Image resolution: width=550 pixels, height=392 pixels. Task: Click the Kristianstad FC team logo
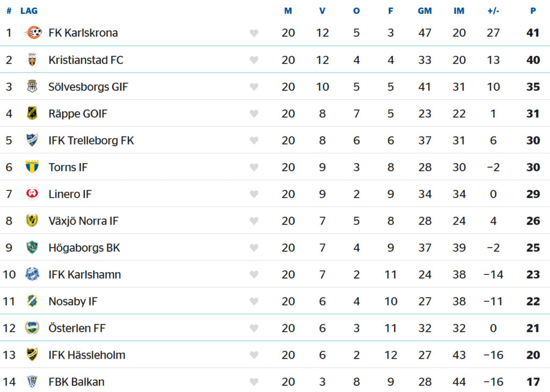click(32, 60)
